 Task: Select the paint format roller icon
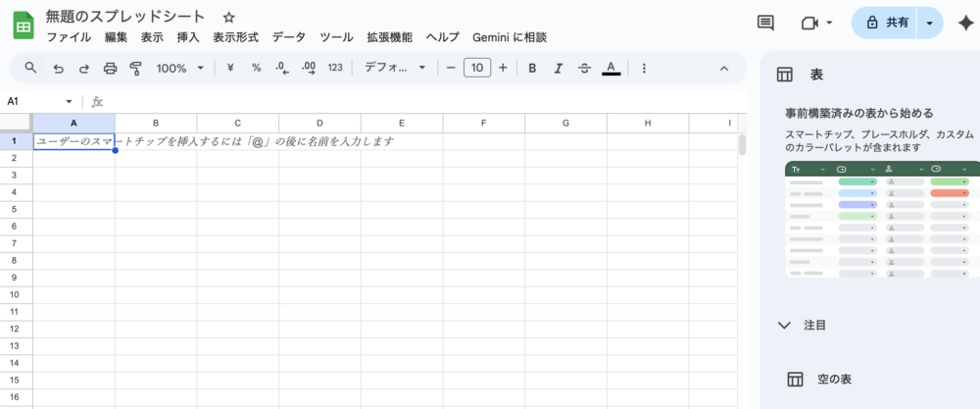pos(136,69)
